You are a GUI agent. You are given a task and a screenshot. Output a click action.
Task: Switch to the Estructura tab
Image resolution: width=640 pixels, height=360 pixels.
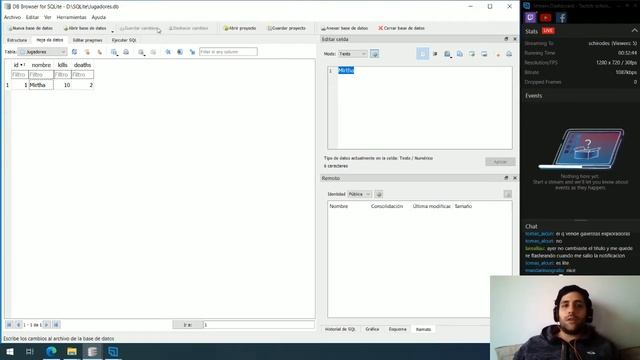(17, 40)
